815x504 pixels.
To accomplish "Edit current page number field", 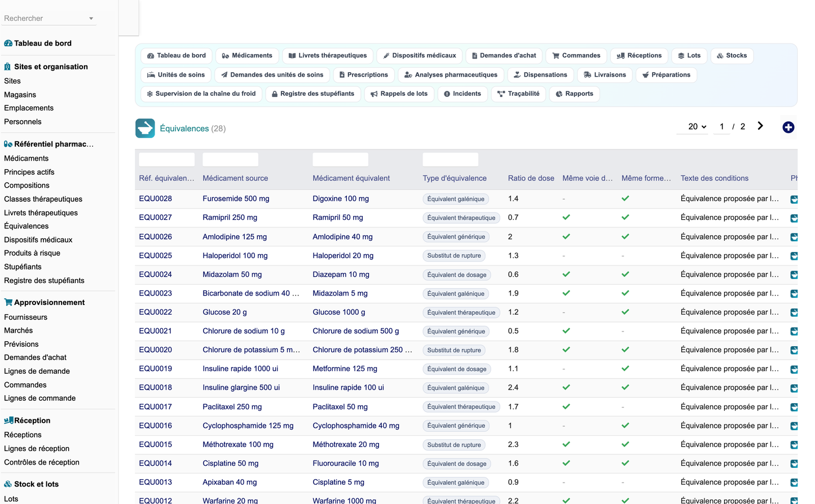I will pyautogui.click(x=722, y=126).
